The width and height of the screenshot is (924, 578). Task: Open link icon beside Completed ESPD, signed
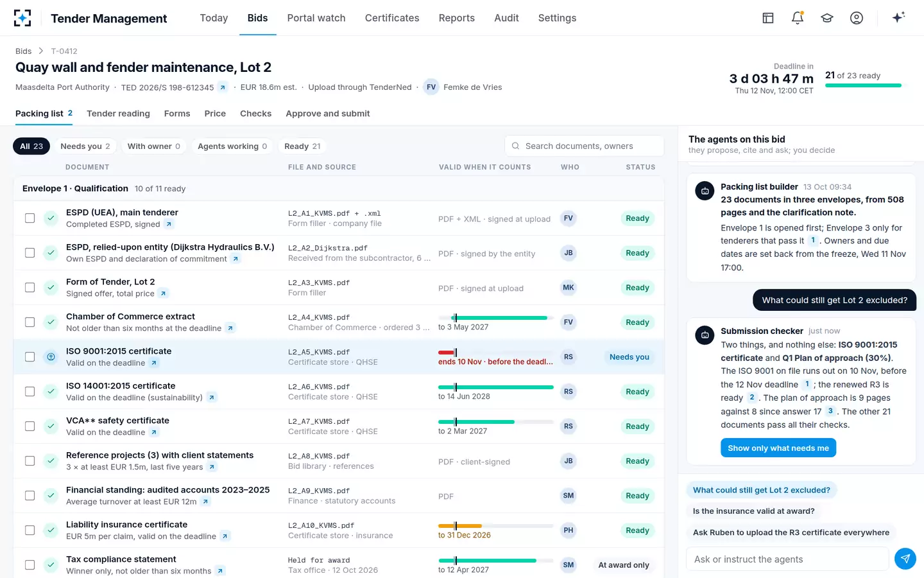click(169, 224)
